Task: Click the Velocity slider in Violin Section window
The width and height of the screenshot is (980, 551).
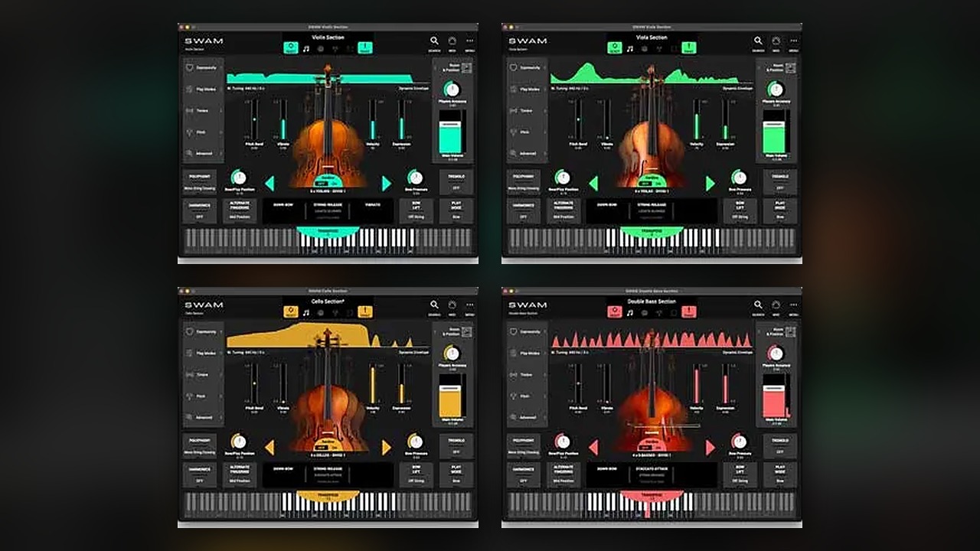Action: coord(373,119)
